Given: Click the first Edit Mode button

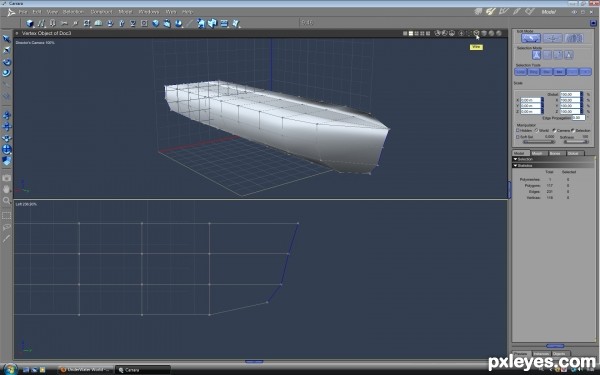Looking at the screenshot, I should 531,38.
